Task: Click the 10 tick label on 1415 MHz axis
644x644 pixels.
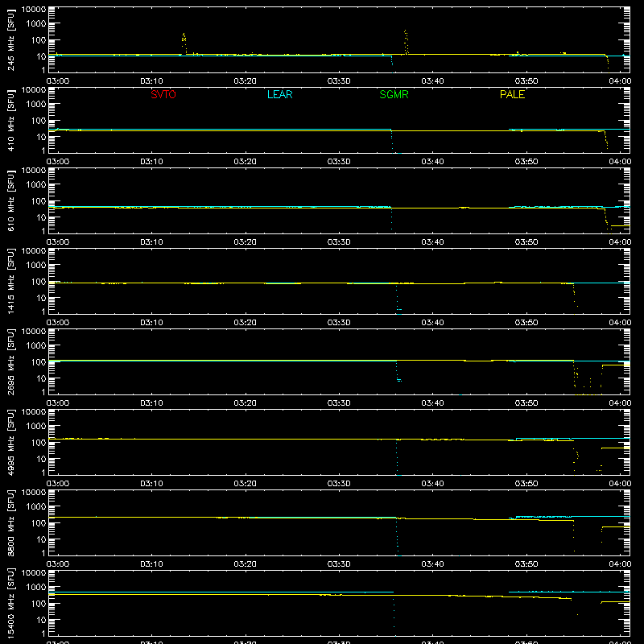Action: click(41, 298)
